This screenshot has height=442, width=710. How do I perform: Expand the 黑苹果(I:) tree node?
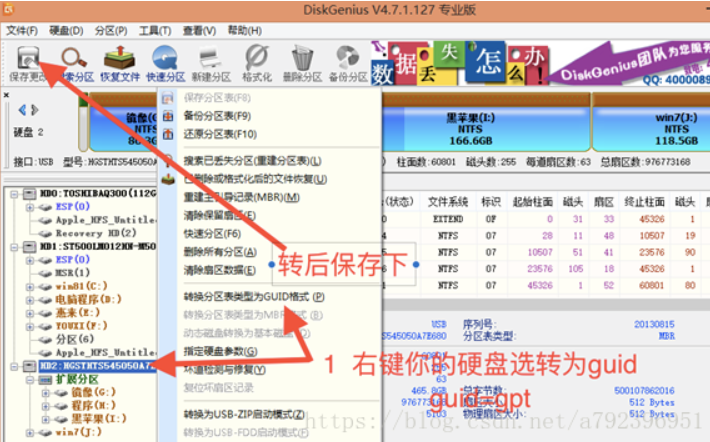tap(45, 419)
